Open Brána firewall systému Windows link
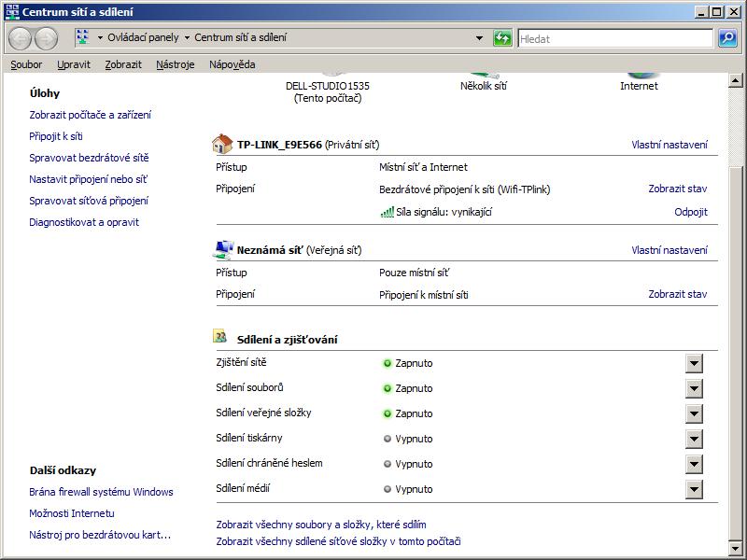 (101, 492)
